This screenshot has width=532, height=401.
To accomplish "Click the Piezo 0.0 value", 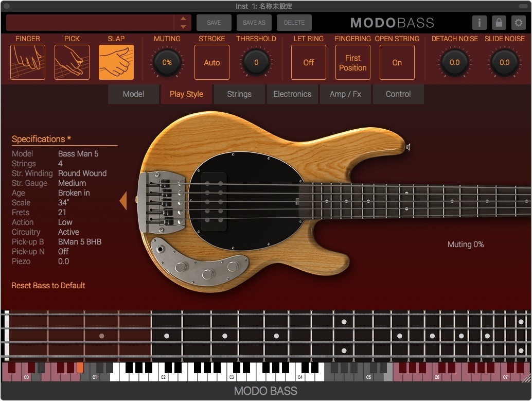I will (63, 261).
